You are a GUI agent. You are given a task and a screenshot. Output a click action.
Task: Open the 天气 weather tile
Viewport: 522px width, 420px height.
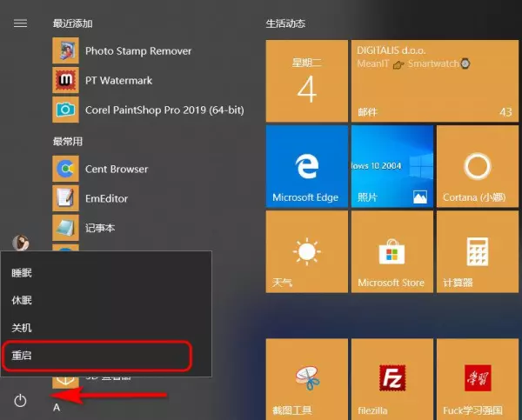point(306,252)
